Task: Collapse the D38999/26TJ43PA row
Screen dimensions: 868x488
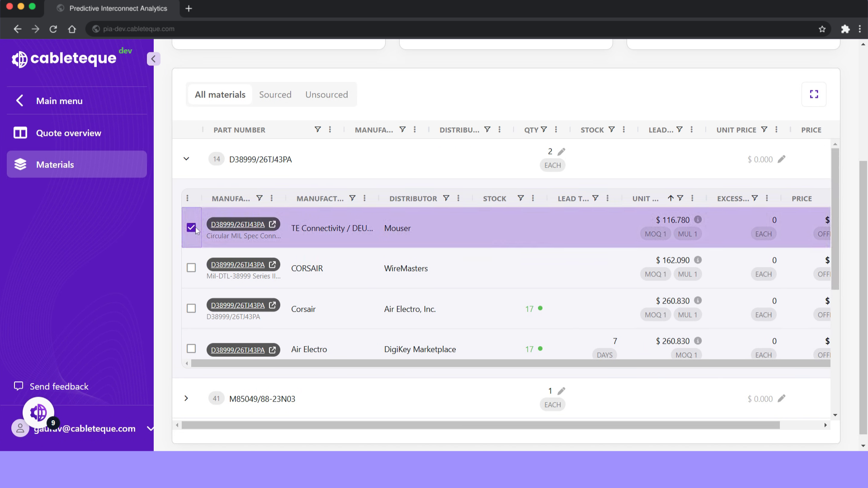Action: 186,159
